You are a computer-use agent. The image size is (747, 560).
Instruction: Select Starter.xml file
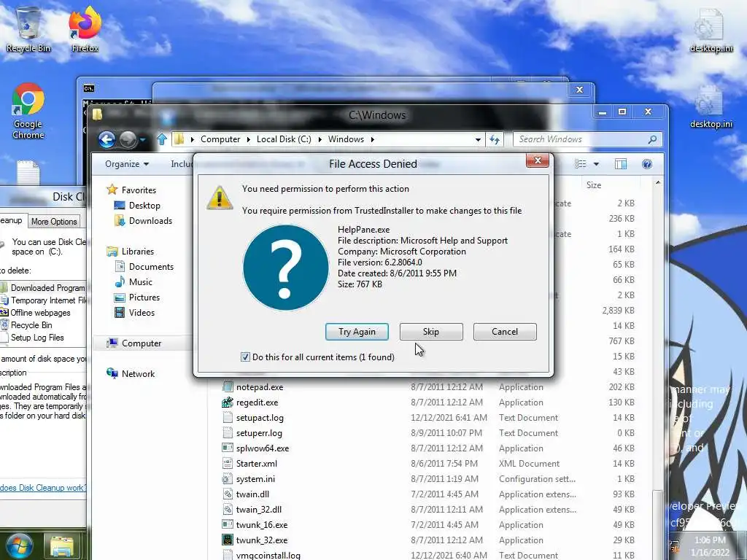tap(256, 463)
